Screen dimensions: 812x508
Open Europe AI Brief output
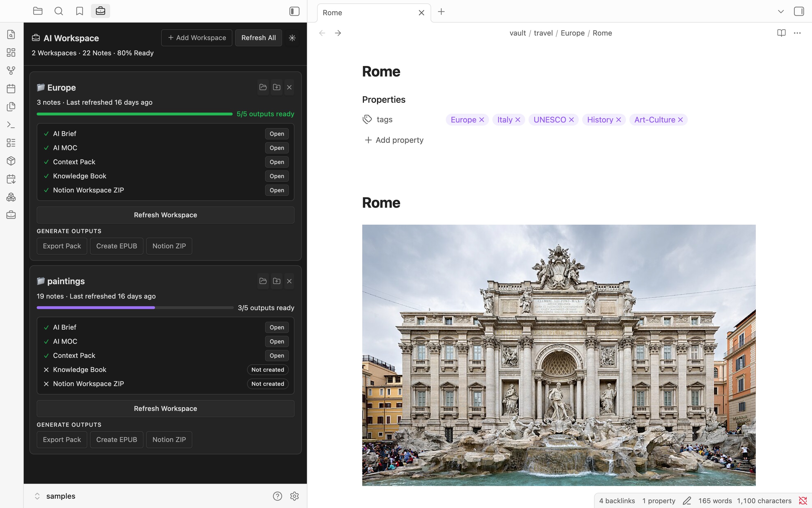click(277, 134)
